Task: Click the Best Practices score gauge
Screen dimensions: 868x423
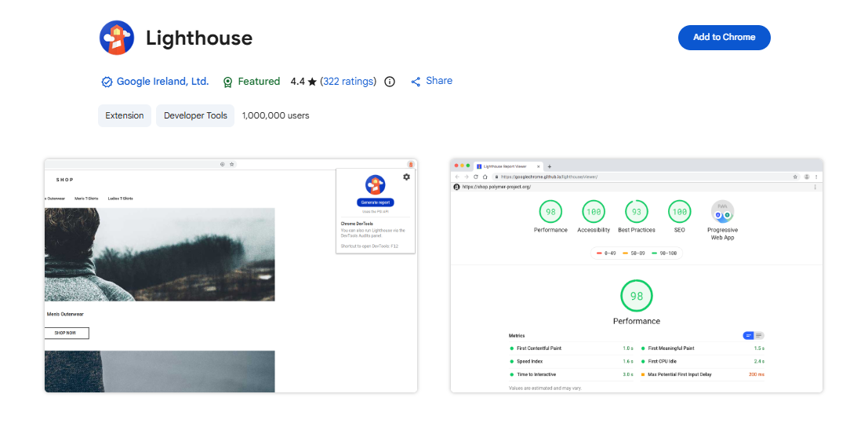Action: (636, 212)
